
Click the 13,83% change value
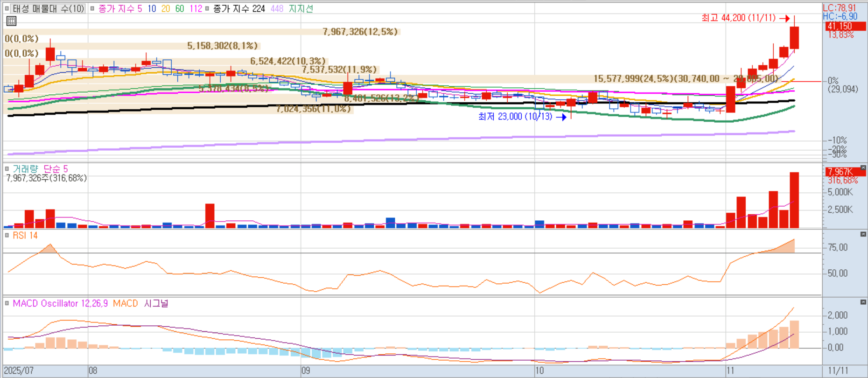coord(840,35)
